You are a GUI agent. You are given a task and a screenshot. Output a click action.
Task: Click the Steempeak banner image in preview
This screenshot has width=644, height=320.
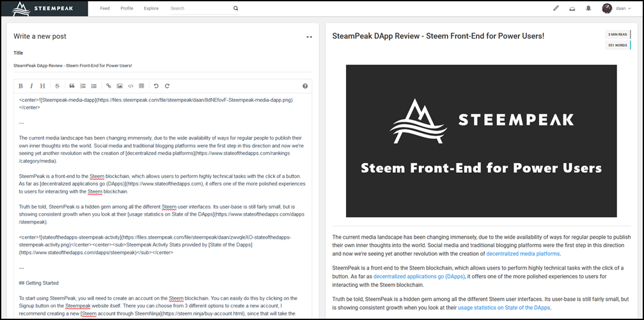click(x=481, y=141)
